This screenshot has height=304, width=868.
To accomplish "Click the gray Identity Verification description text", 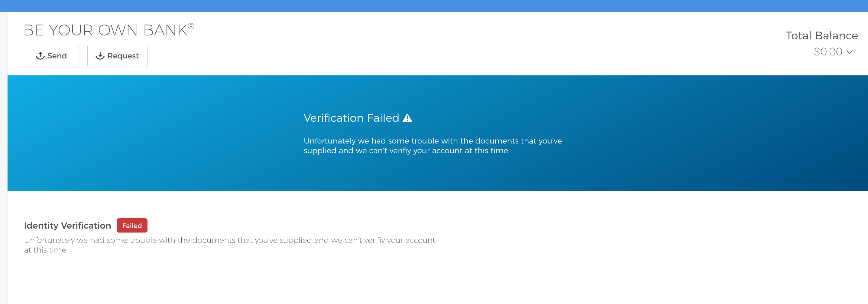I will pos(229,245).
